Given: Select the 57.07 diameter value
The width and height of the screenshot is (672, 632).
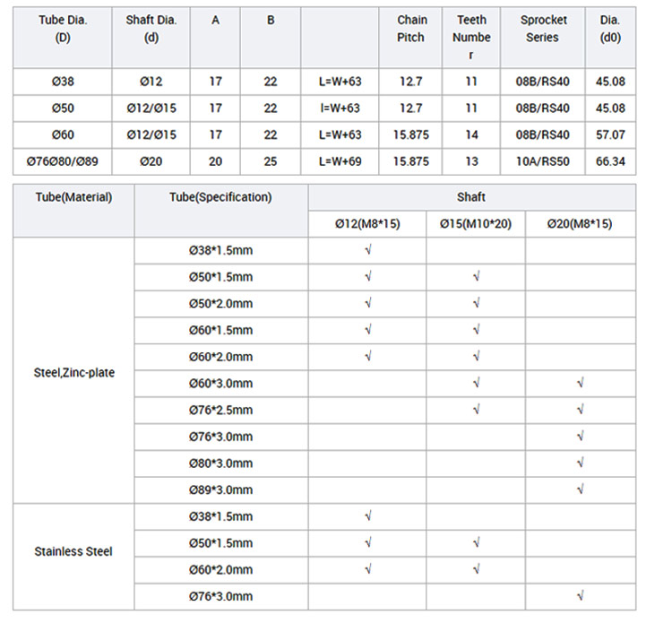Looking at the screenshot, I should pyautogui.click(x=610, y=134).
